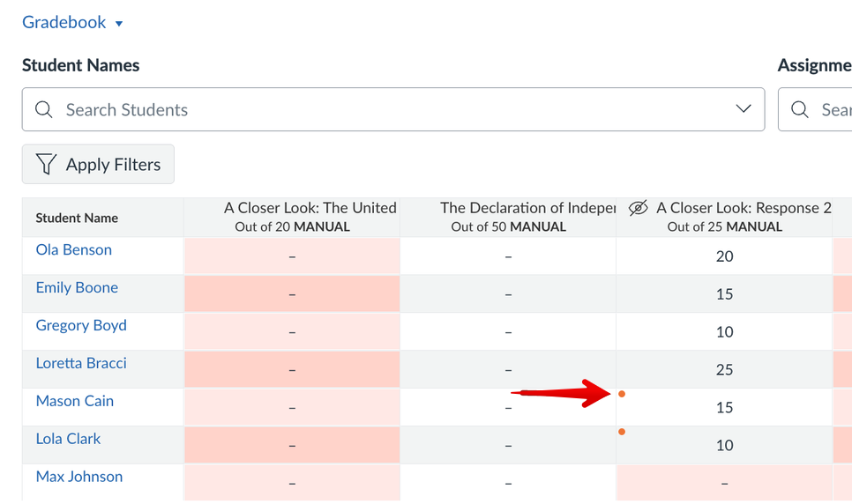This screenshot has width=852, height=504.
Task: Open Loretta Bracci's student link
Action: click(x=81, y=364)
